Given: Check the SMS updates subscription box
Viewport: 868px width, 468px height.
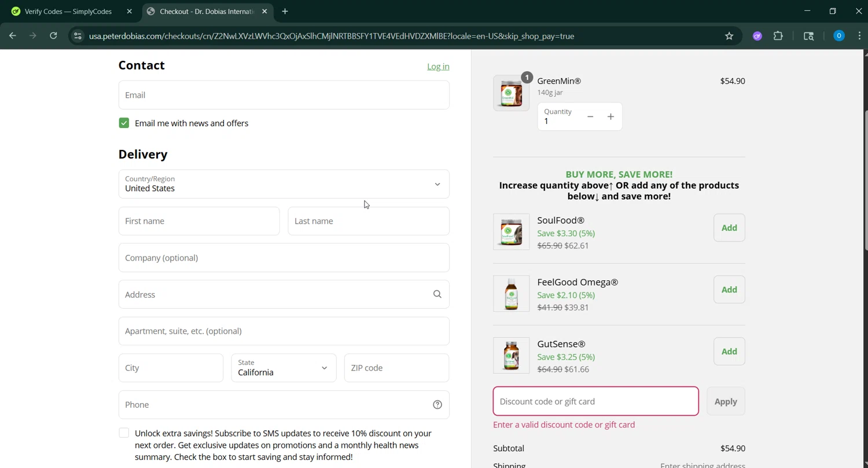Looking at the screenshot, I should pos(124,433).
